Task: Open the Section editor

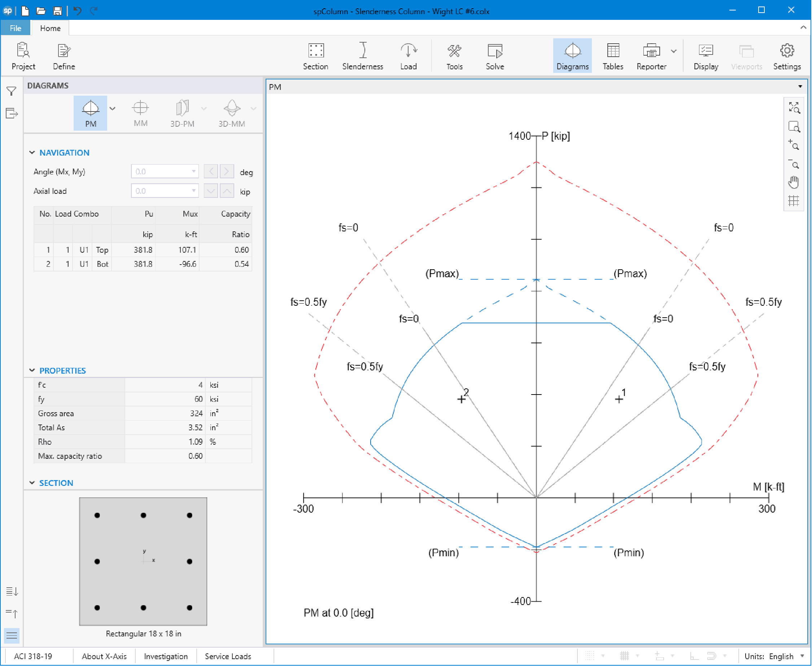Action: [316, 56]
